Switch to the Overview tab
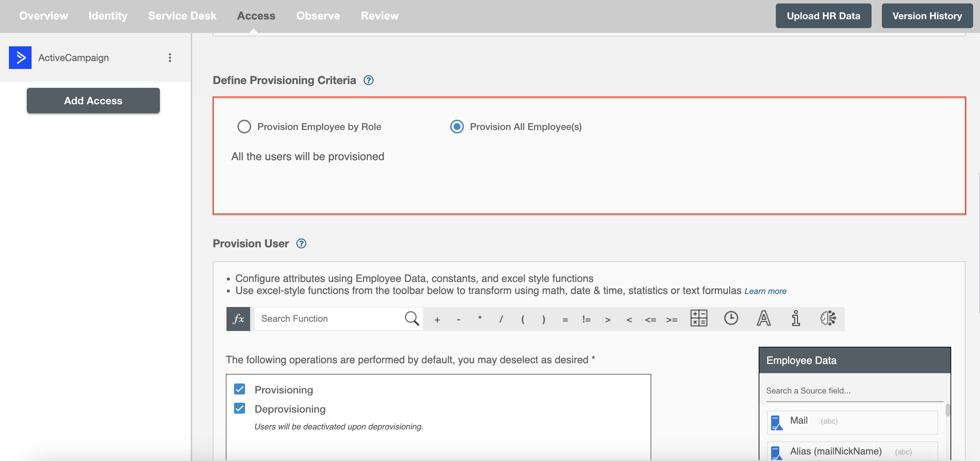Screen dimensions: 980x461 (x=44, y=15)
